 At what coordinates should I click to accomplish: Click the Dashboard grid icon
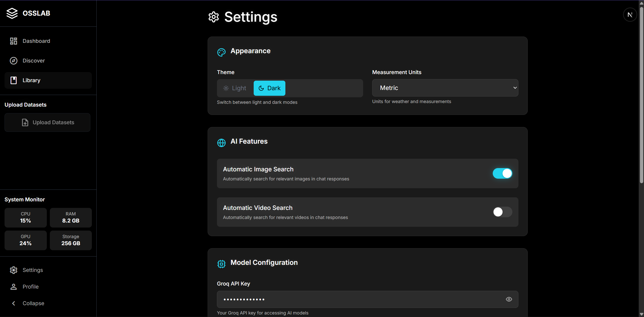(13, 41)
